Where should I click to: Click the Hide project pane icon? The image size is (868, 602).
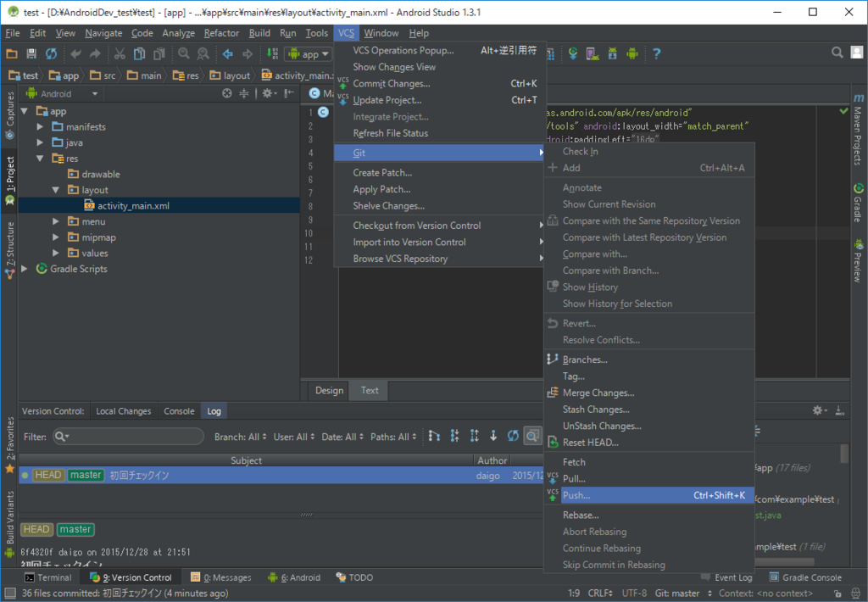click(289, 93)
